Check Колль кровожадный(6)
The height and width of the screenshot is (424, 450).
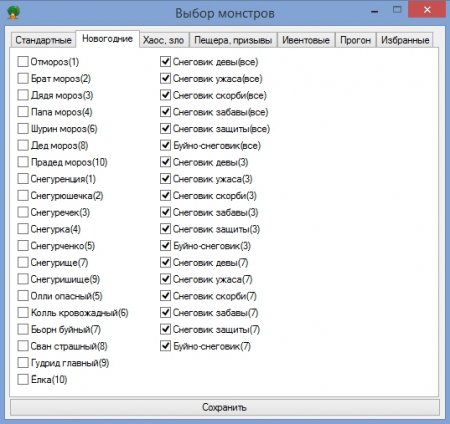[23, 313]
